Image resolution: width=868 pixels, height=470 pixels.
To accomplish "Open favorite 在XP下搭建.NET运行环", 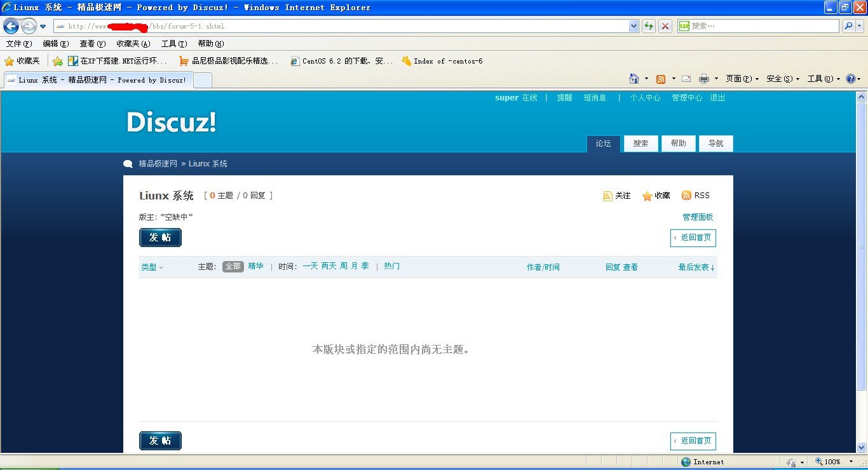I will (118, 61).
